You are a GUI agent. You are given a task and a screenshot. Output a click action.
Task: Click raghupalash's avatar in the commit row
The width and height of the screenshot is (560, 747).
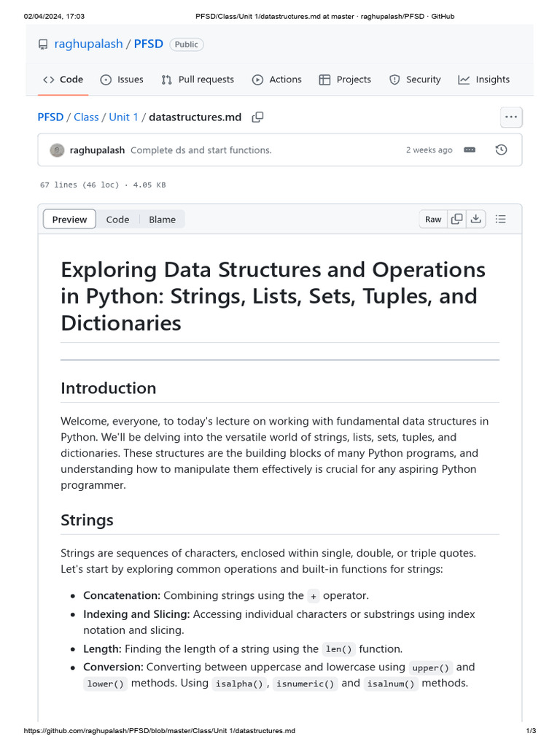point(57,150)
